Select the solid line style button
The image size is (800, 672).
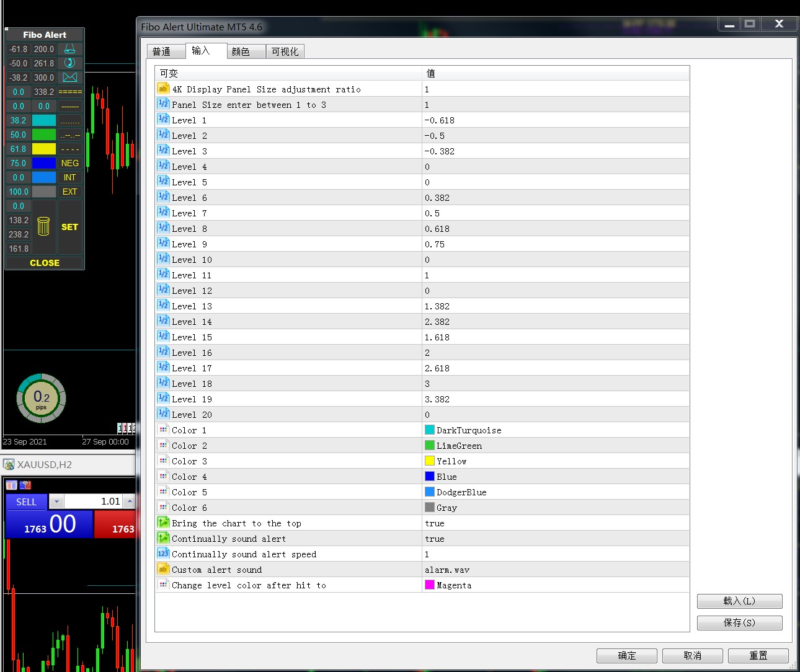(x=70, y=106)
